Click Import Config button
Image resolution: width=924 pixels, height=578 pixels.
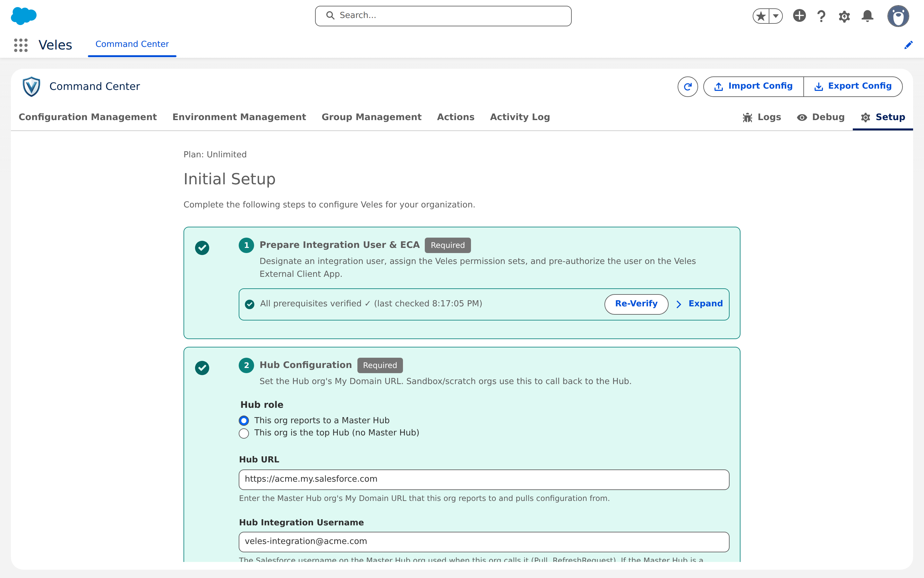pos(753,87)
